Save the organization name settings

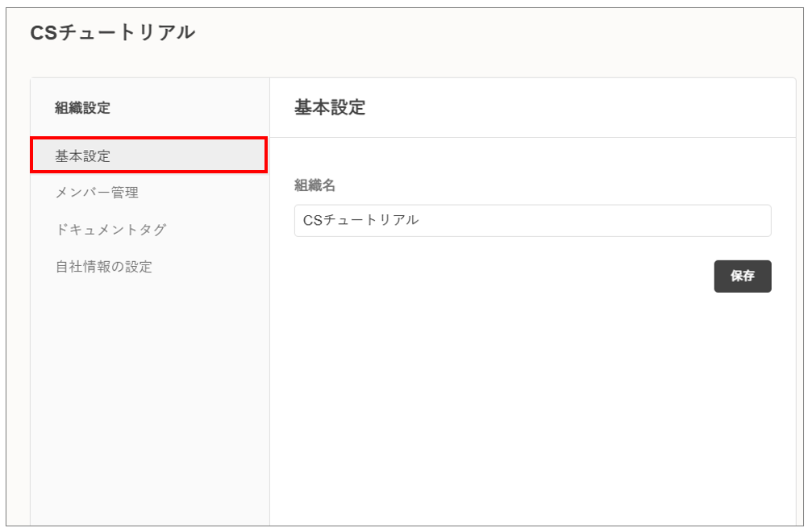[x=742, y=276]
